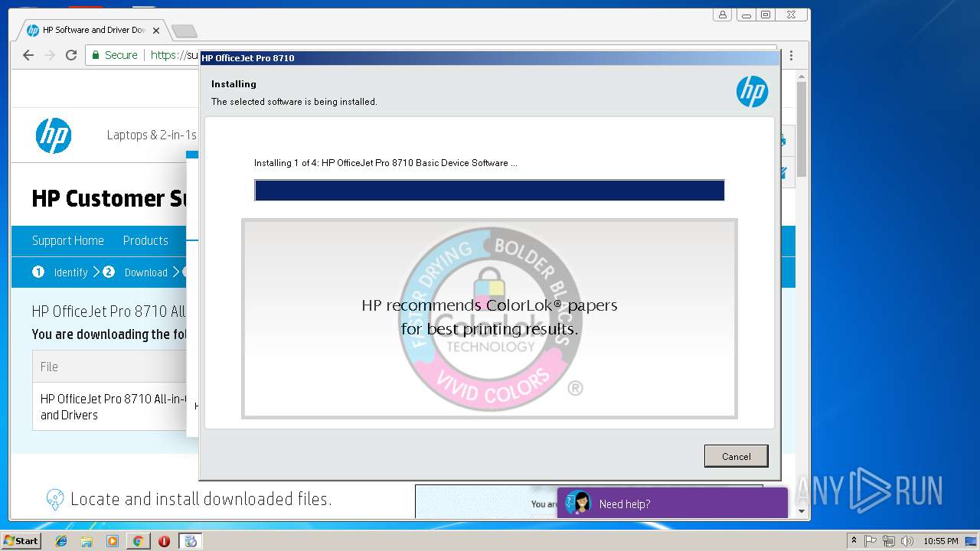Reload the Chrome page
This screenshot has height=551, width=980.
(x=71, y=55)
